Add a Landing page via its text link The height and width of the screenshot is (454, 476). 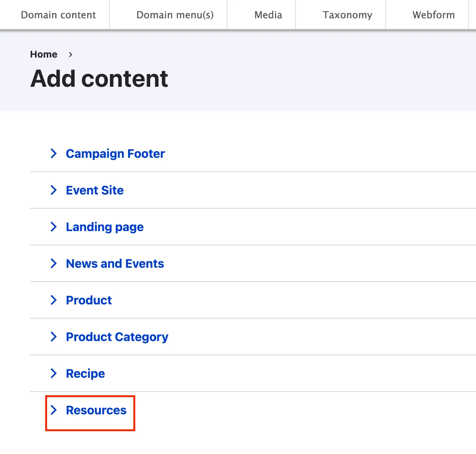click(x=105, y=227)
